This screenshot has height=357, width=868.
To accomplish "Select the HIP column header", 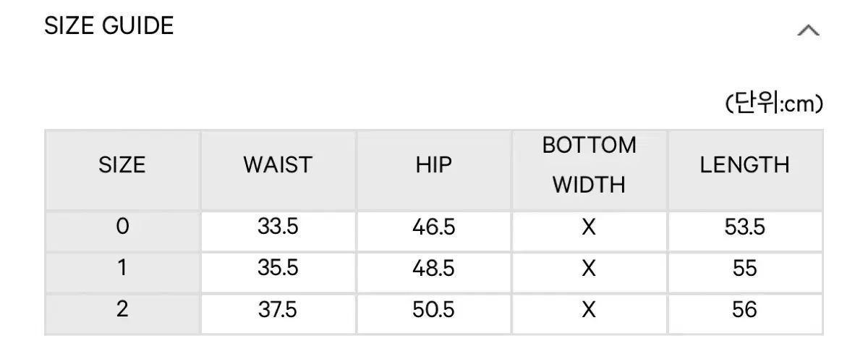I will [433, 164].
